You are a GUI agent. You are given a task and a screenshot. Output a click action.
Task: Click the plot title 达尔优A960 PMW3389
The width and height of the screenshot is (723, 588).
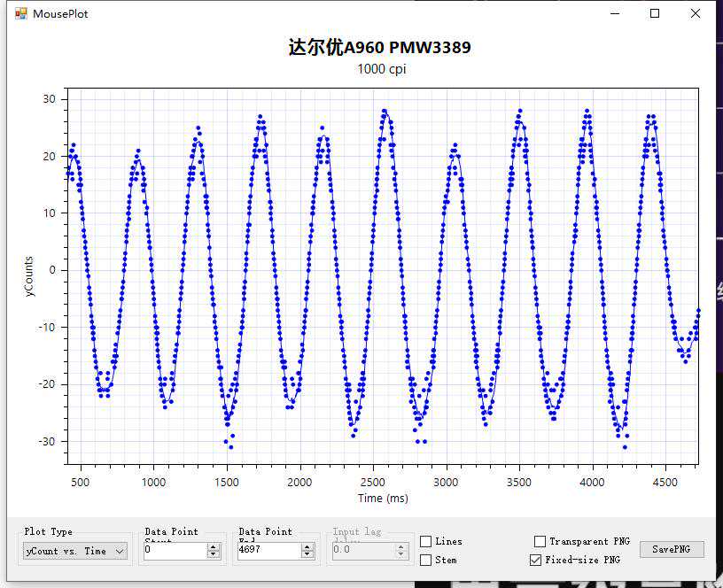[x=380, y=48]
